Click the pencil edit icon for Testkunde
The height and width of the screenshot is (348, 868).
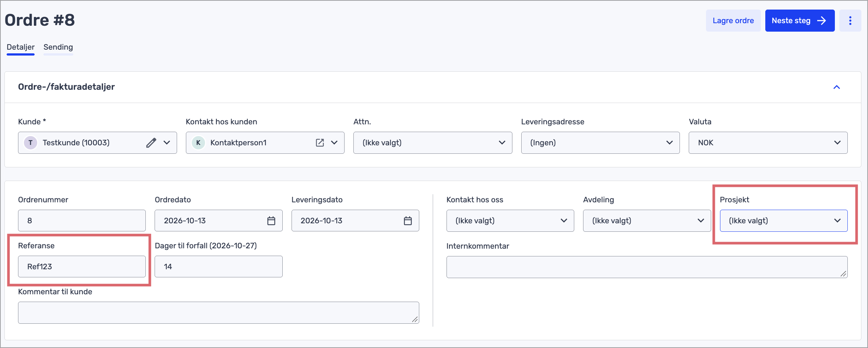pos(151,143)
